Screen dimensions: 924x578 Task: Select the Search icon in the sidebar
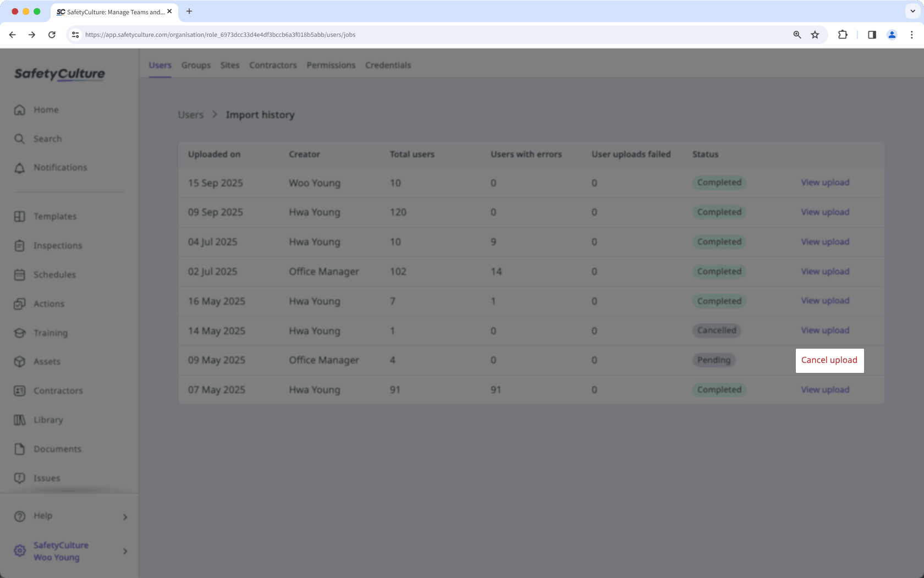pyautogui.click(x=20, y=139)
